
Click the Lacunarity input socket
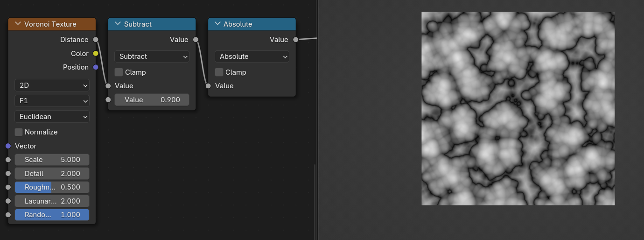(8, 201)
